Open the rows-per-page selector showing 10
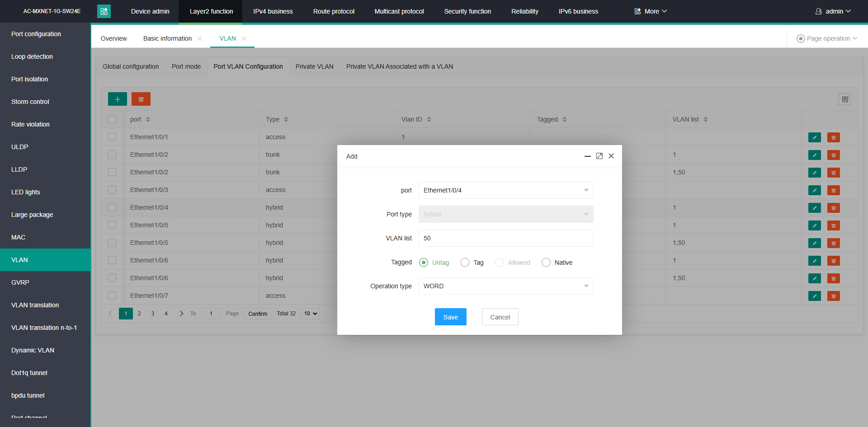Screen dimensions: 868x427 (310, 314)
